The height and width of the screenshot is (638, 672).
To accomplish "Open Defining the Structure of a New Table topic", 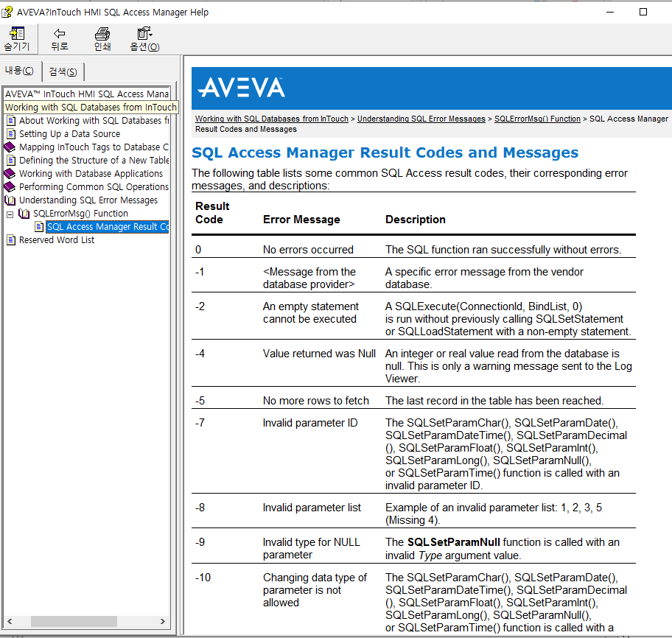I will pyautogui.click(x=94, y=161).
